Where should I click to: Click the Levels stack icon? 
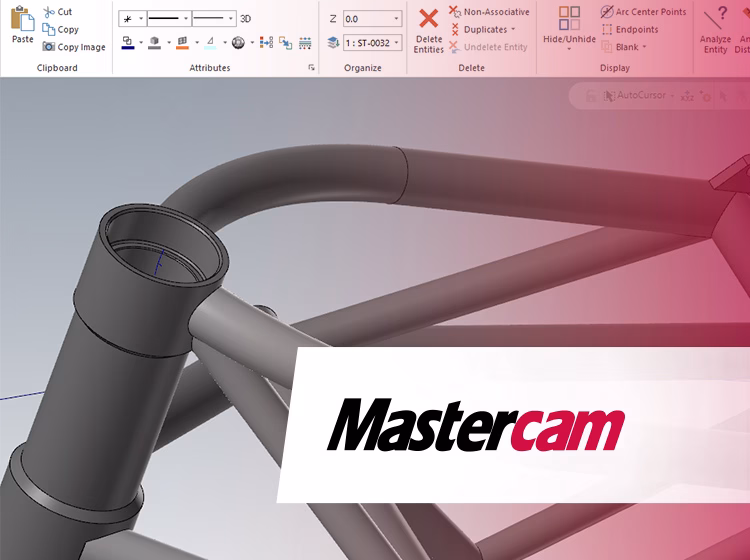coord(333,43)
